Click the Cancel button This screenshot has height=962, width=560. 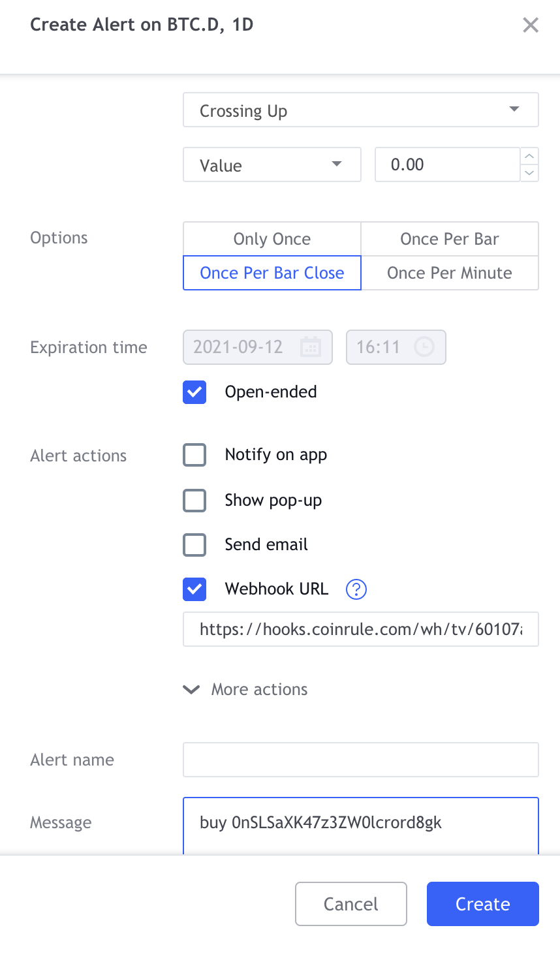(x=351, y=904)
